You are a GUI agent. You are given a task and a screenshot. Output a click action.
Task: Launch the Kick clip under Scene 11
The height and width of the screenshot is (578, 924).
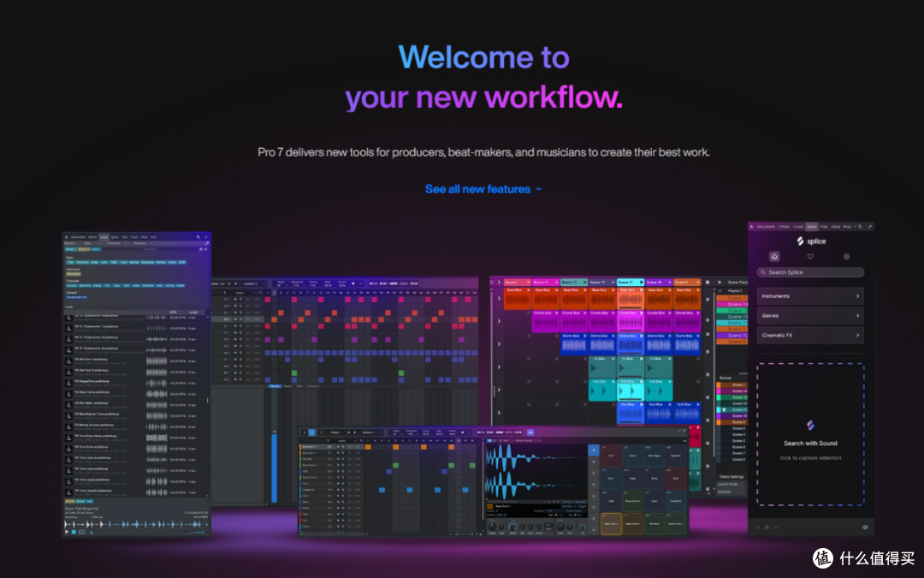pos(631,413)
